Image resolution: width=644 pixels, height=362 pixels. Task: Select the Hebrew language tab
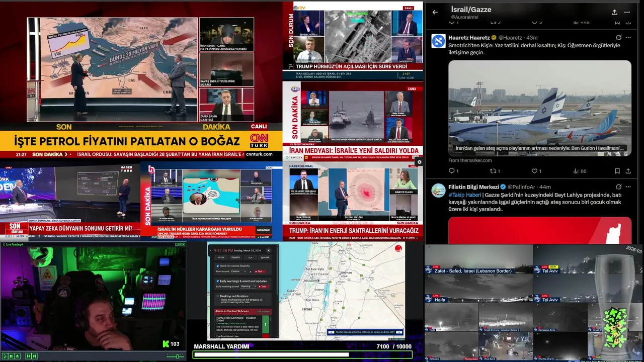[x=221, y=257]
